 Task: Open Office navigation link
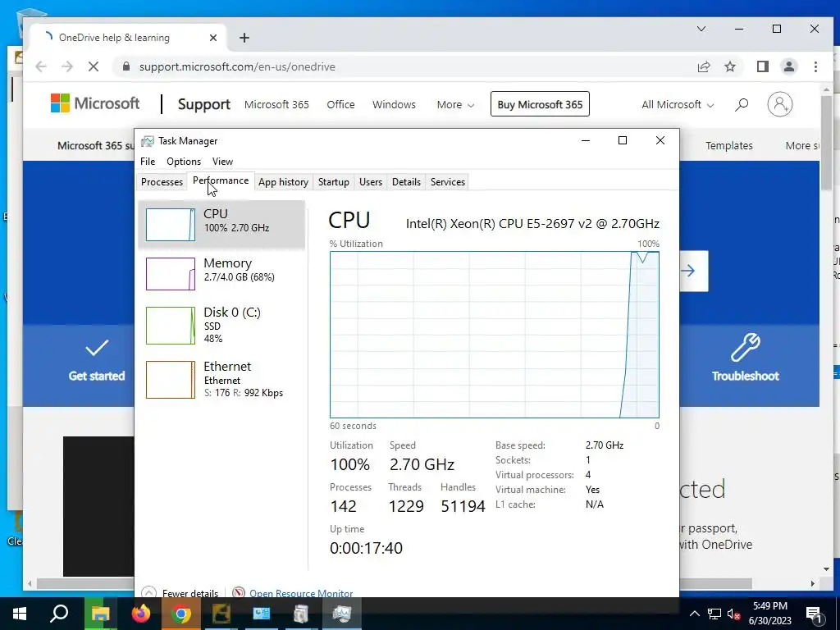[340, 104]
